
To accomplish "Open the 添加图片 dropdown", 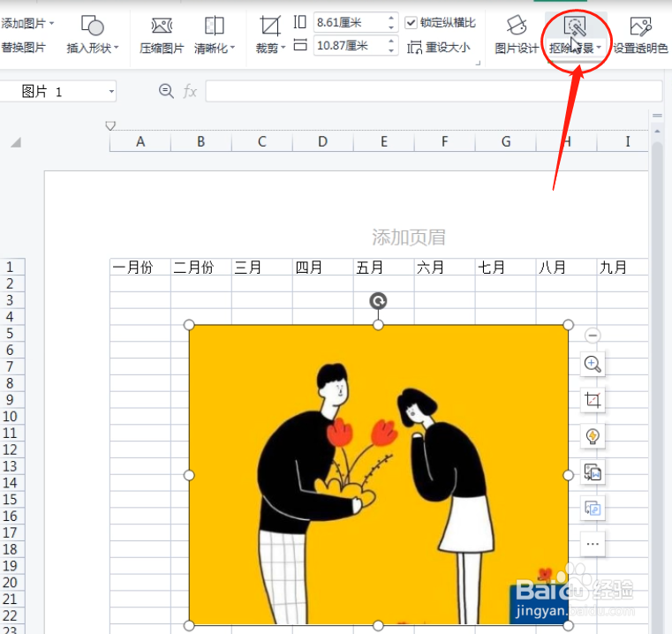I will coord(27,23).
